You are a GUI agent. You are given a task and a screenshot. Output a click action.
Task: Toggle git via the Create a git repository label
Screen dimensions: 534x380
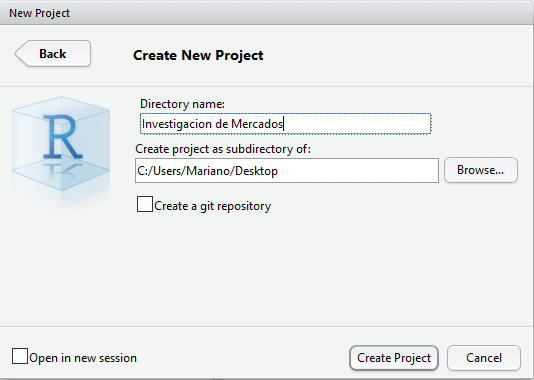[x=213, y=206]
